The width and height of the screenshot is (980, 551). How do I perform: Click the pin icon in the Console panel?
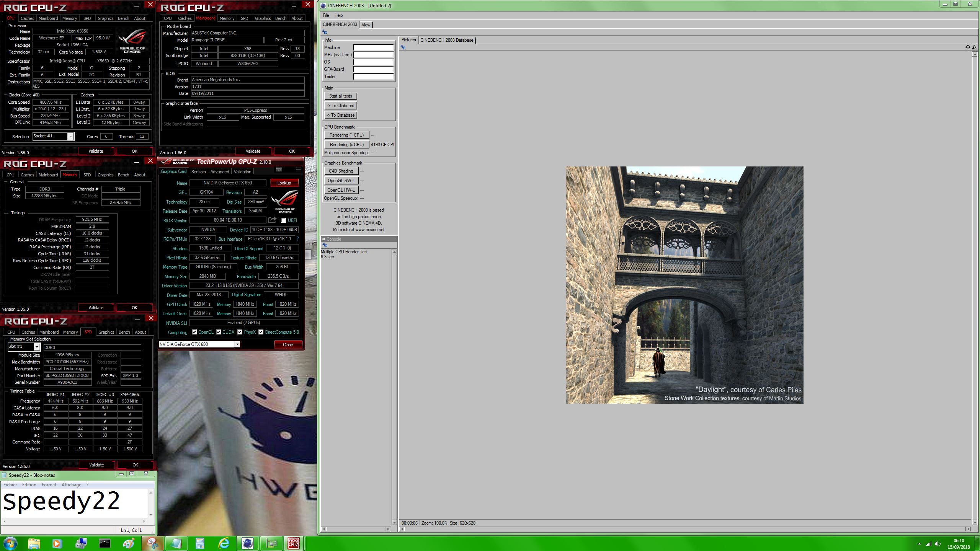(x=325, y=245)
